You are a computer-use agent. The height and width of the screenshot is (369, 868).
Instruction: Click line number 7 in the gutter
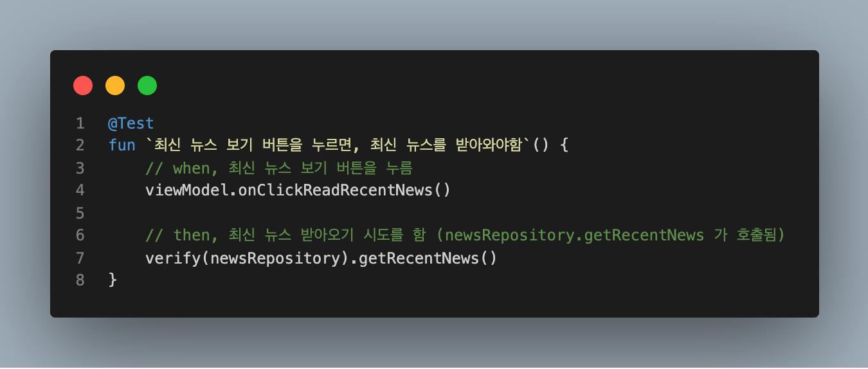80,258
